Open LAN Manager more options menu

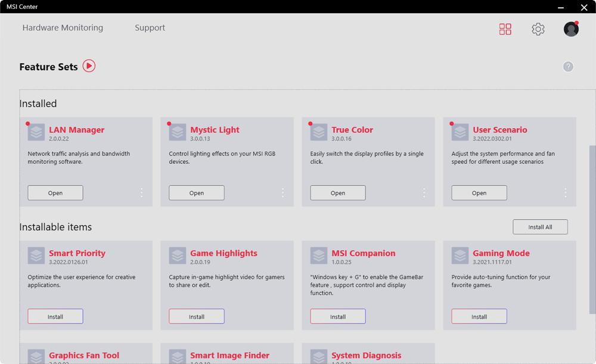[141, 192]
